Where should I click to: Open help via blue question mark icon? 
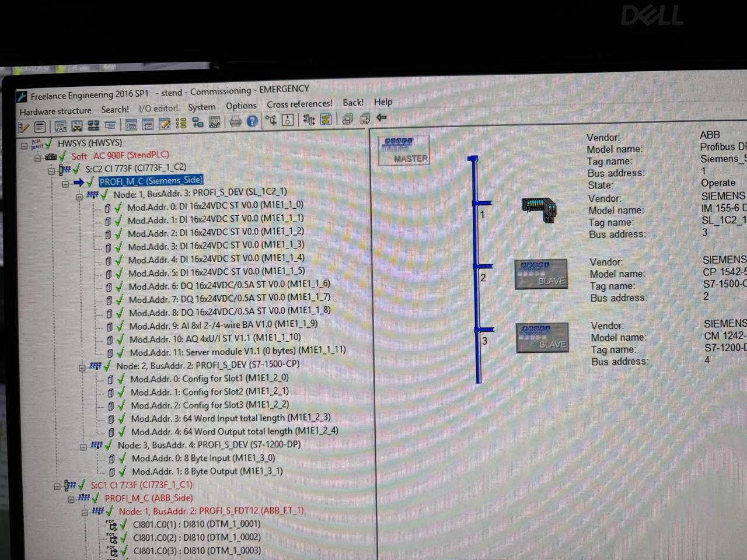252,121
